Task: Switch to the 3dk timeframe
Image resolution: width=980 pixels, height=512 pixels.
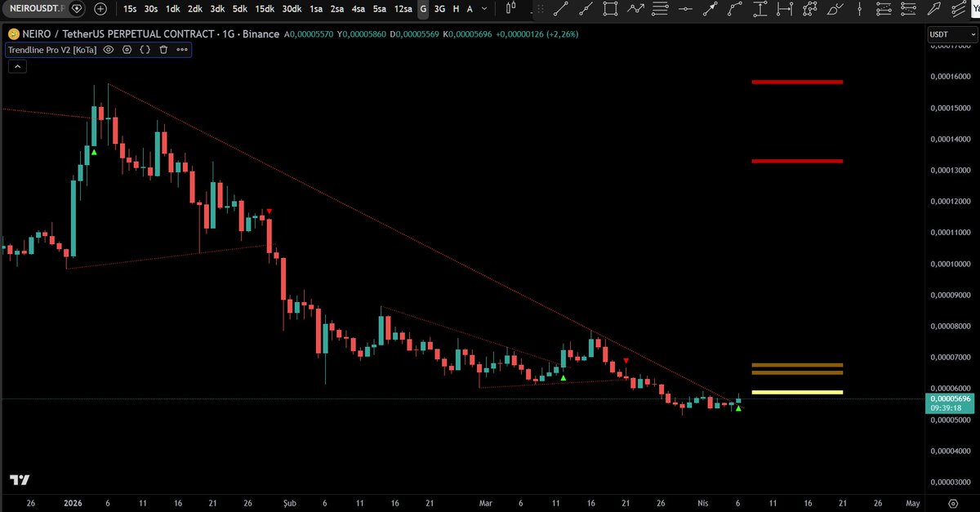Action: tap(217, 9)
